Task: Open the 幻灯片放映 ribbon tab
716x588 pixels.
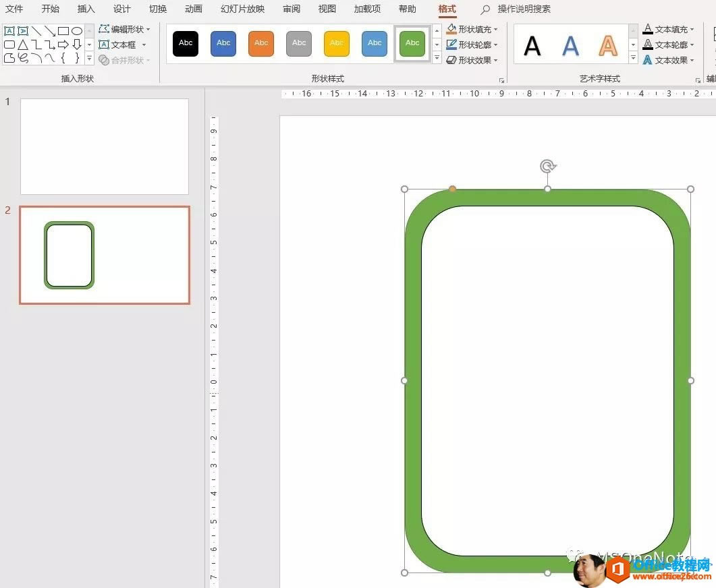Action: pos(242,9)
